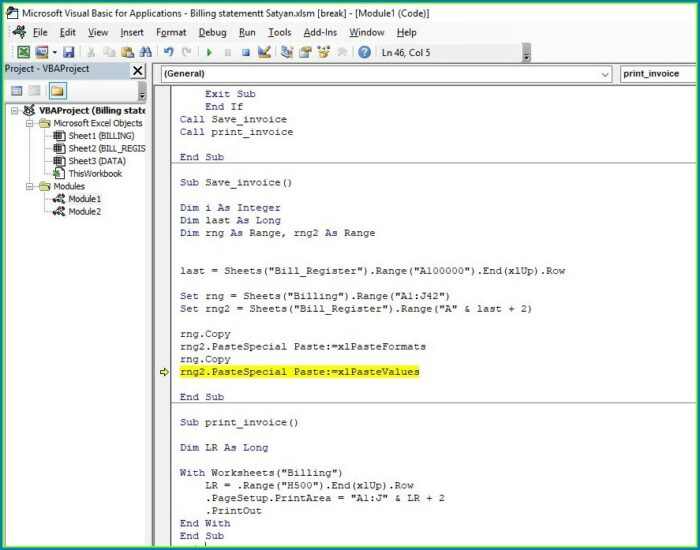The height and width of the screenshot is (550, 700).
Task: Save the project with the floppy disk icon
Action: click(68, 52)
